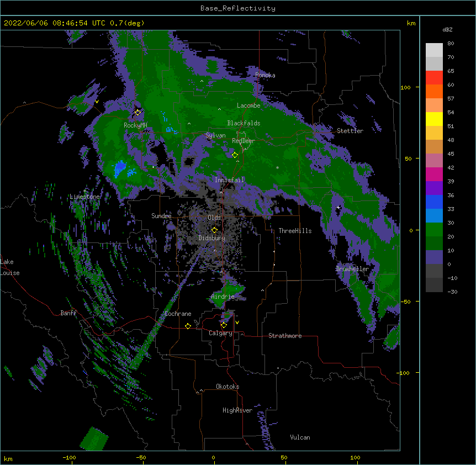Viewport: 476px width, 465px height.
Task: Click the Ponoka city label
Action: pyautogui.click(x=265, y=75)
